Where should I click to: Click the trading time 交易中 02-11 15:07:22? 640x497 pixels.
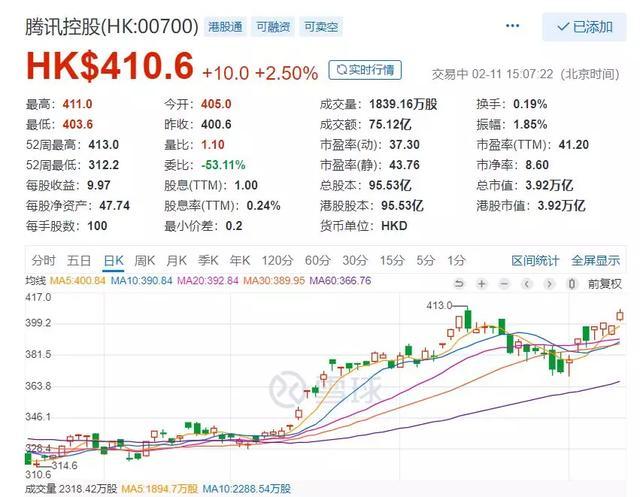coord(493,74)
